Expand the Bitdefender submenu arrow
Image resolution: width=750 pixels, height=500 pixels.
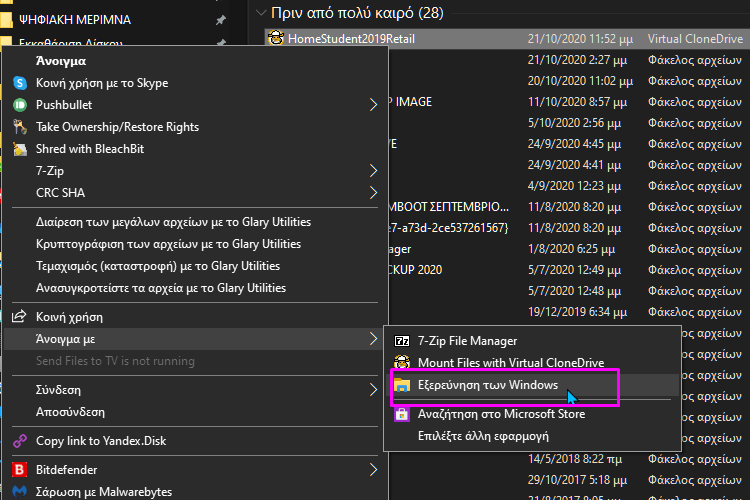(373, 470)
